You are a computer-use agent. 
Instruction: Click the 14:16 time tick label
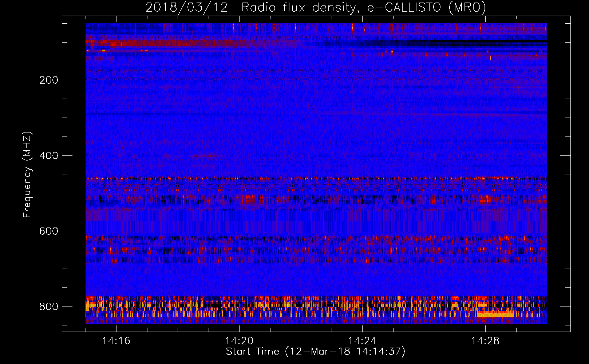(116, 341)
